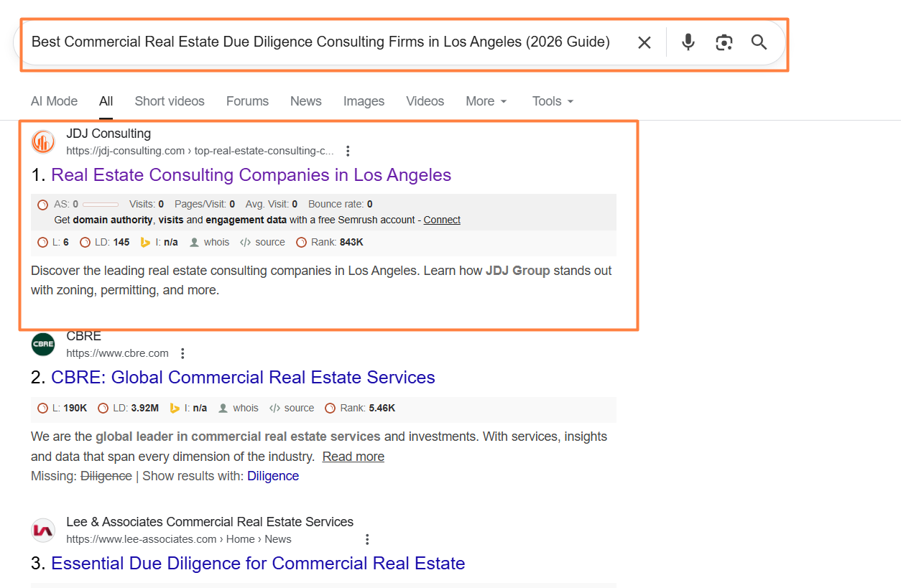This screenshot has height=588, width=901.
Task: Switch to Images tab
Action: click(x=364, y=101)
